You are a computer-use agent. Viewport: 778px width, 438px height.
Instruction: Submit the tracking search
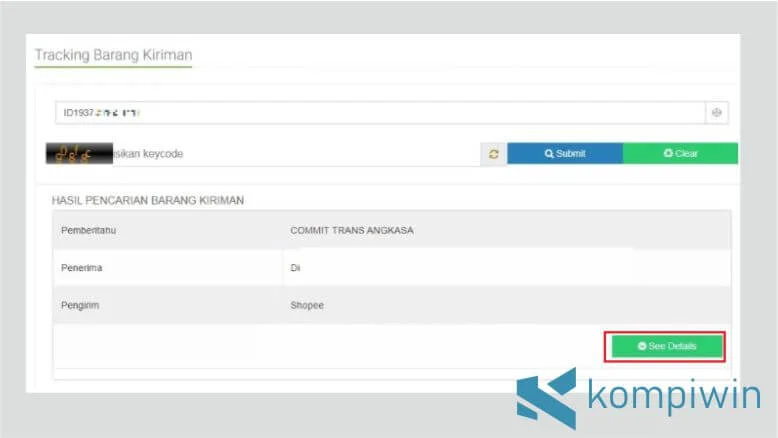point(565,154)
